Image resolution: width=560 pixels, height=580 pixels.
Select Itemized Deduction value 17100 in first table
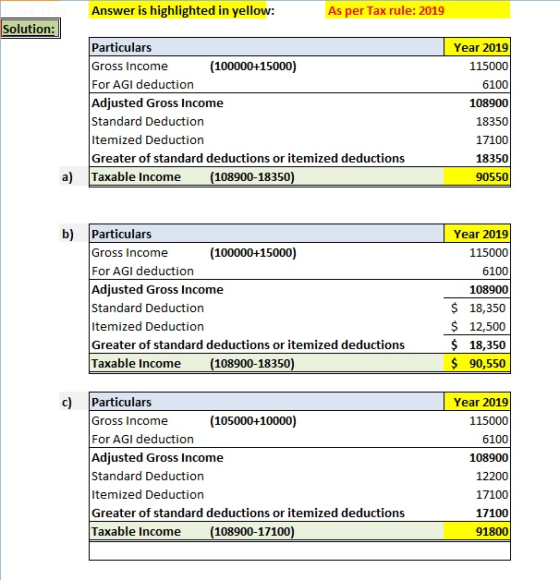pos(492,140)
